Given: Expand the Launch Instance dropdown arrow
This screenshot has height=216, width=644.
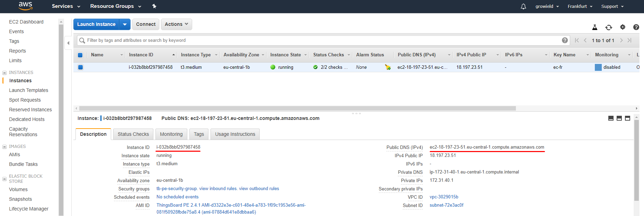Looking at the screenshot, I should click(125, 24).
